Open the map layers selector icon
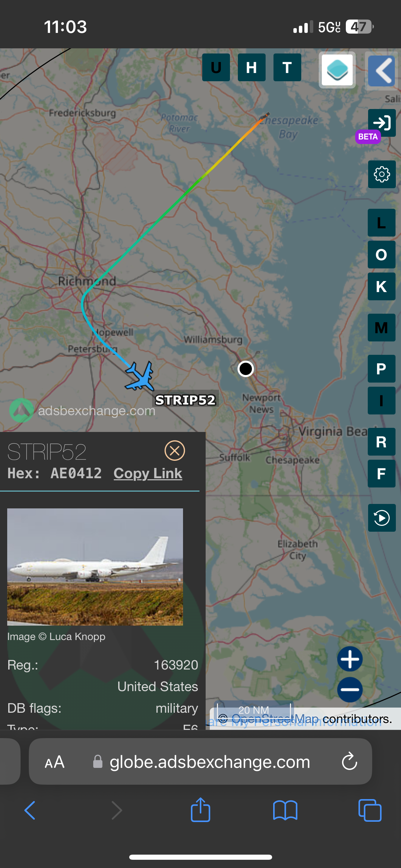 point(337,70)
